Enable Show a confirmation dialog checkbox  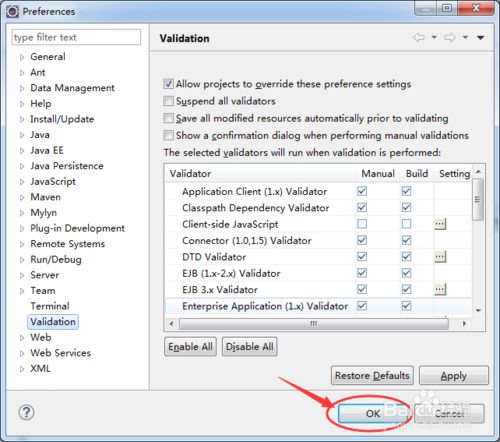click(x=168, y=135)
